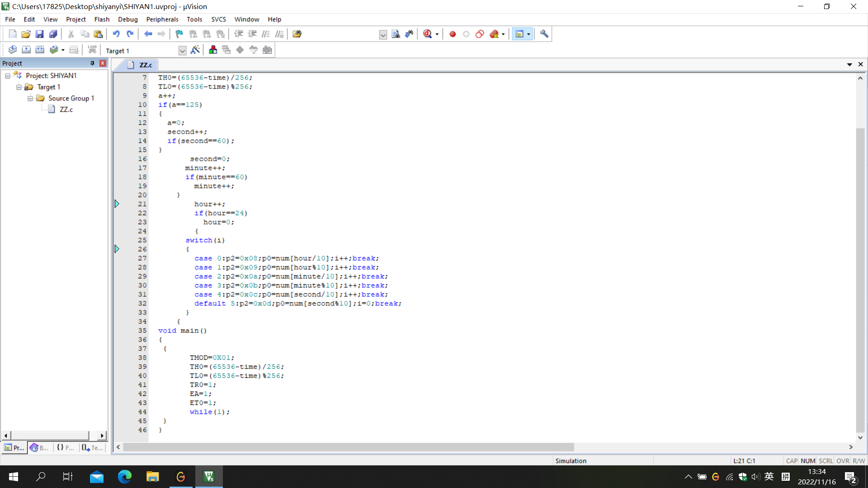
Task: Open the batch build dropdown arrow
Action: [63, 50]
